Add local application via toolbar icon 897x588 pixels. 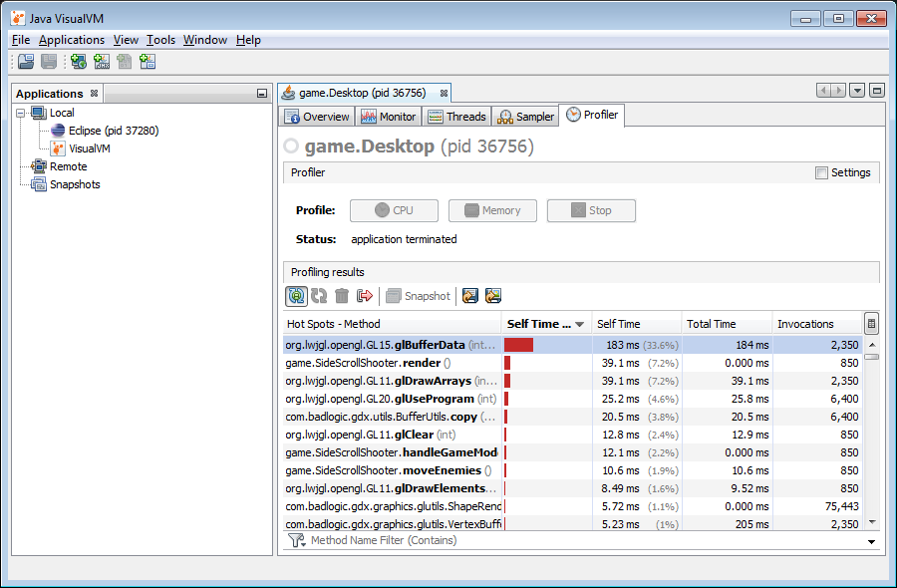79,61
